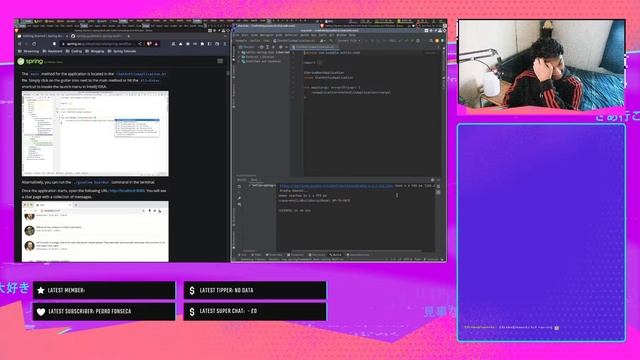Click the IntelliJ IDE screenshot in the article
Image resolution: width=640 pixels, height=360 pixels.
coord(95,133)
